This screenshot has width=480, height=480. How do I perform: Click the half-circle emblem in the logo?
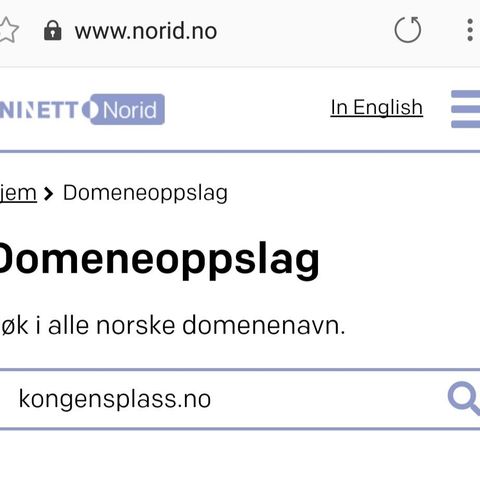coord(90,110)
